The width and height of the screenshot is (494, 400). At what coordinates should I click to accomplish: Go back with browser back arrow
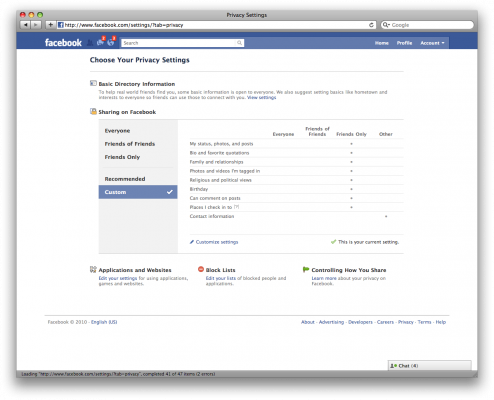[25, 25]
